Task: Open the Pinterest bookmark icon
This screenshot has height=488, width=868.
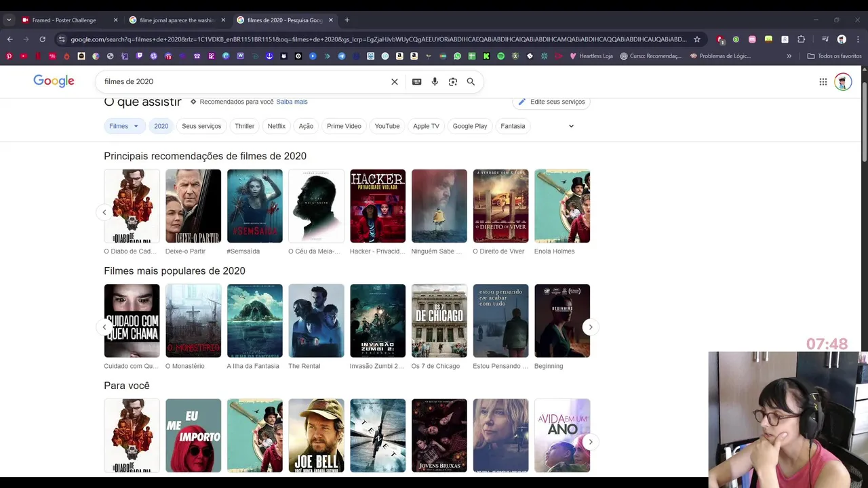Action: click(9, 56)
